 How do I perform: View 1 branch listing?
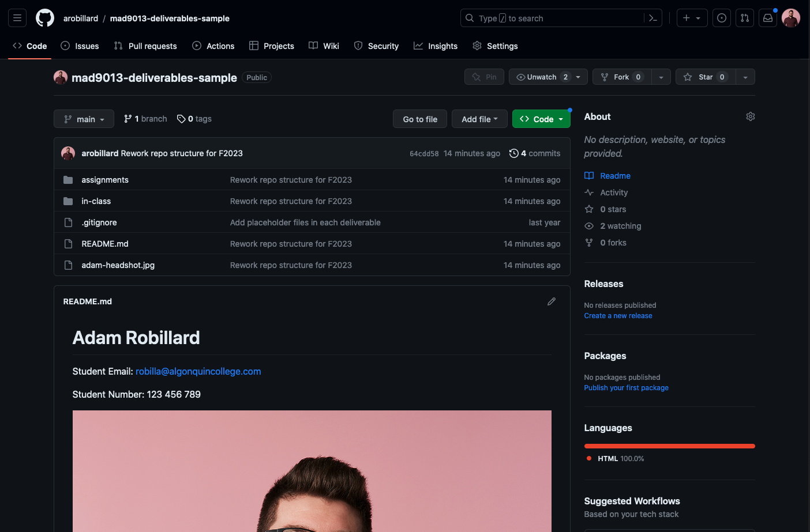click(x=145, y=119)
